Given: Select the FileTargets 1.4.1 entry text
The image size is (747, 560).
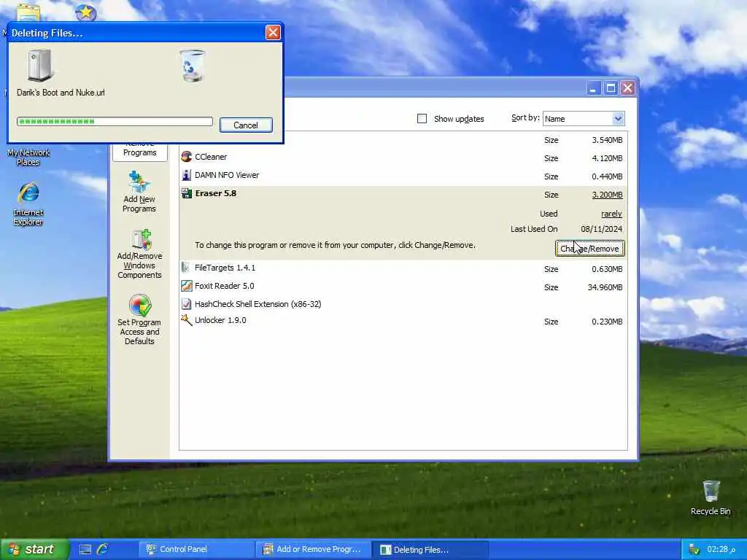Looking at the screenshot, I should [225, 268].
